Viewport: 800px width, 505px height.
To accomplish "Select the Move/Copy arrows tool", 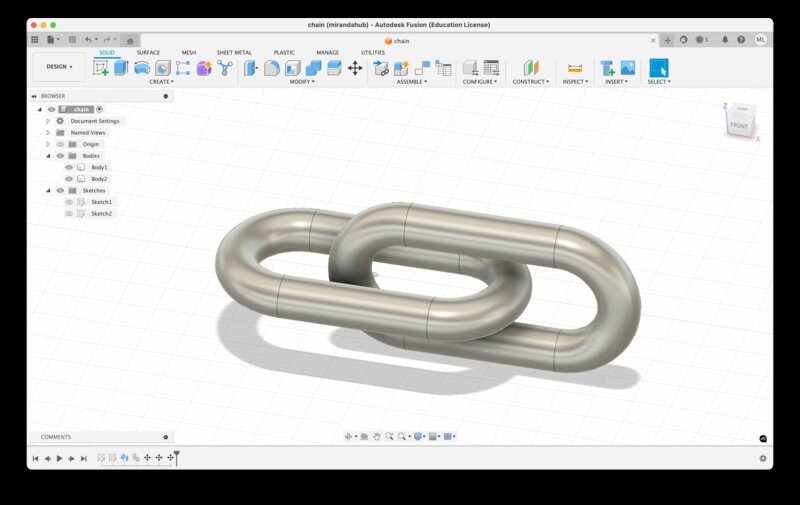I will pyautogui.click(x=355, y=68).
